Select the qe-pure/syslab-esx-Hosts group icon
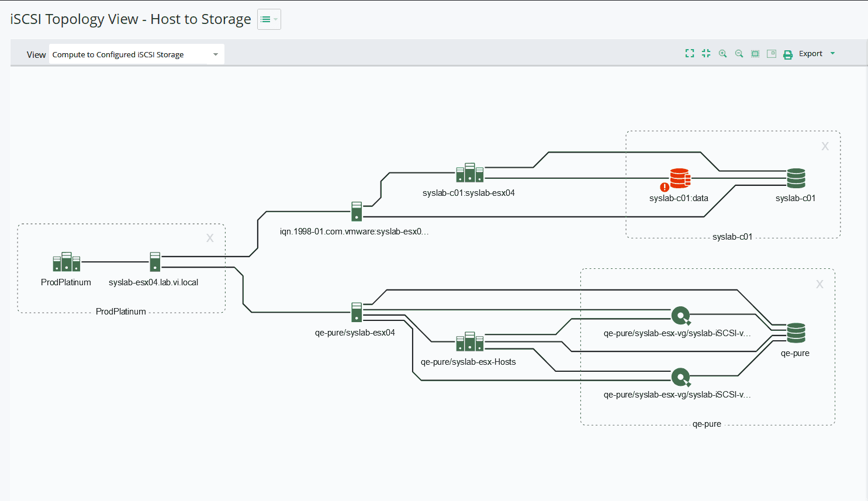Image resolution: width=868 pixels, height=501 pixels. point(470,341)
